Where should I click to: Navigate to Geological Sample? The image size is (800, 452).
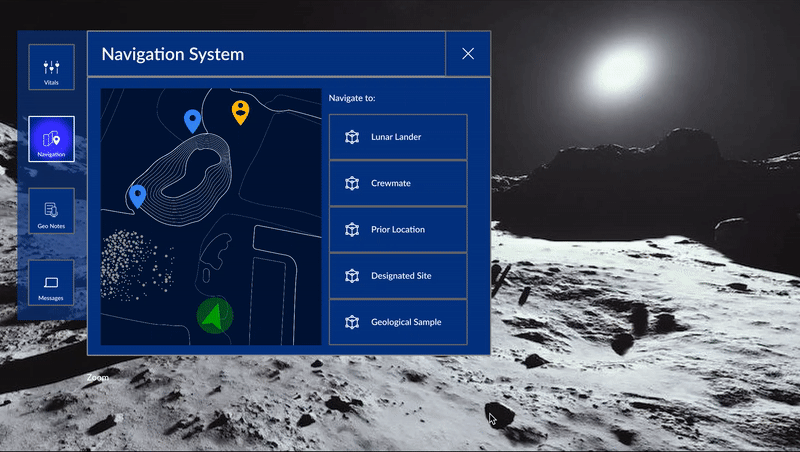pyautogui.click(x=398, y=322)
